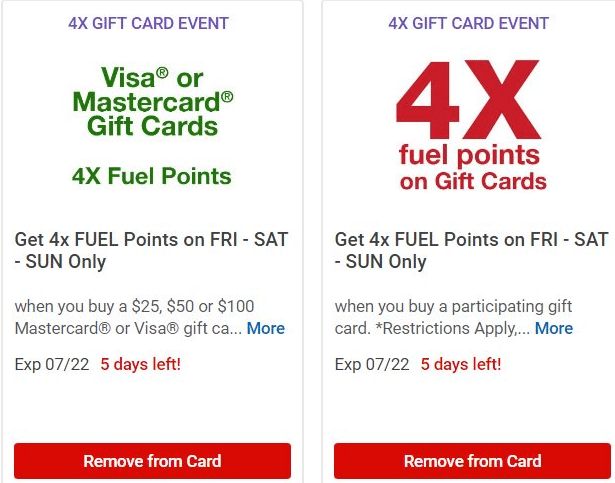Click green Visa or Mastercard heading text
This screenshot has height=483, width=615.
153,101
